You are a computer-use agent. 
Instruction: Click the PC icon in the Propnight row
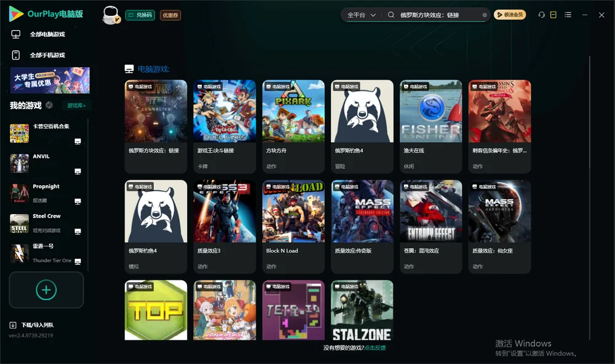(x=77, y=201)
